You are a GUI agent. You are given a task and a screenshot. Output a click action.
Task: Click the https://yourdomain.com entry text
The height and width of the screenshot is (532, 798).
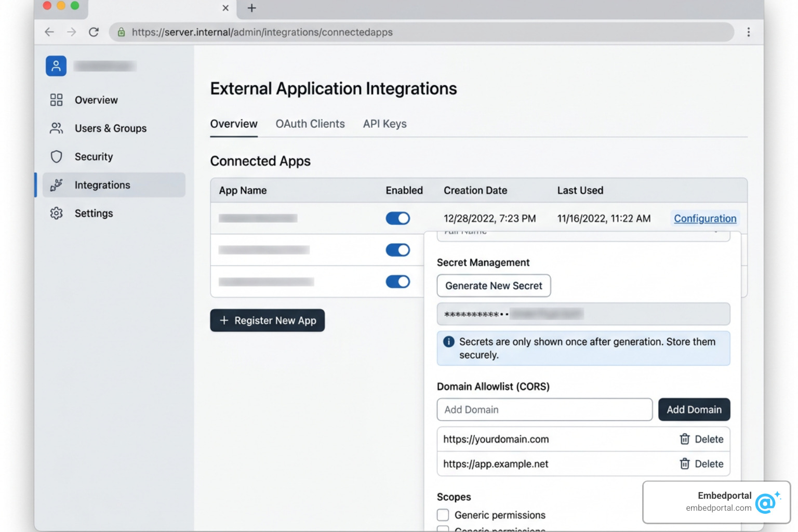coord(496,439)
